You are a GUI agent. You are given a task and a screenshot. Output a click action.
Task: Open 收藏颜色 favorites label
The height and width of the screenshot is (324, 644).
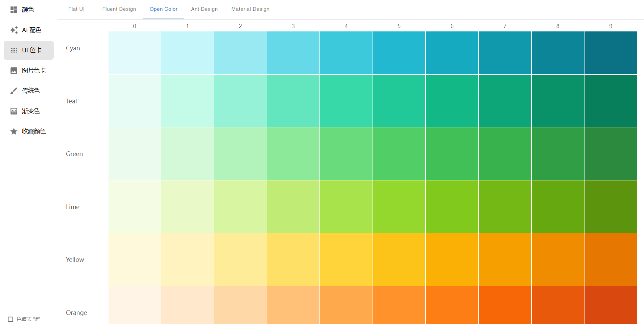coord(34,131)
